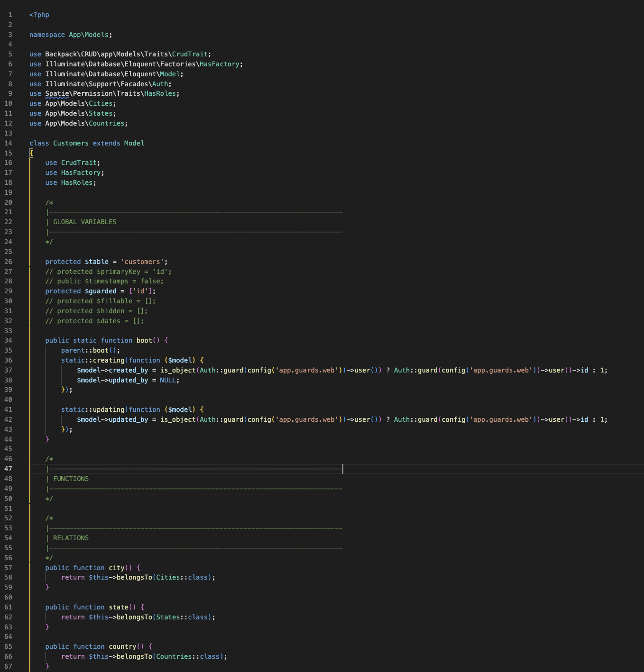Click the "city" function name
644x672 pixels.
point(117,568)
